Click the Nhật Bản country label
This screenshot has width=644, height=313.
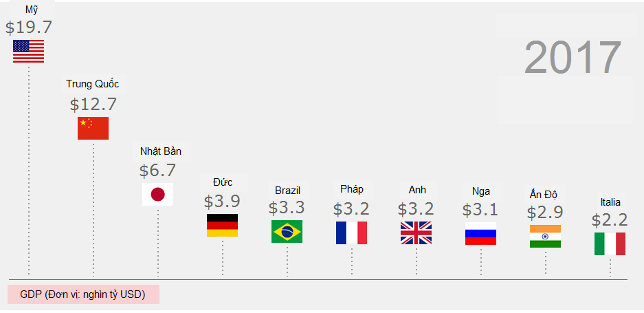point(160,151)
